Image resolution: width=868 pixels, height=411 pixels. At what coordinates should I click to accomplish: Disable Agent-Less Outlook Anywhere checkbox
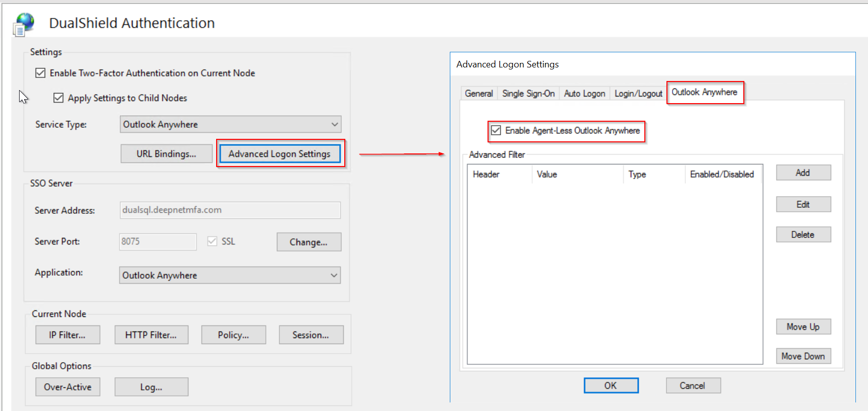pos(496,131)
